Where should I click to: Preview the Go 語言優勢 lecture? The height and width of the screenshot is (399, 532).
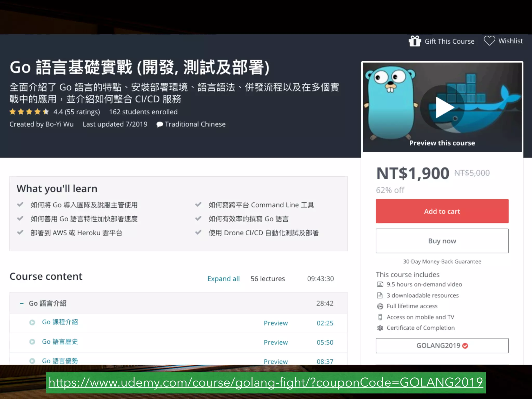click(x=276, y=361)
